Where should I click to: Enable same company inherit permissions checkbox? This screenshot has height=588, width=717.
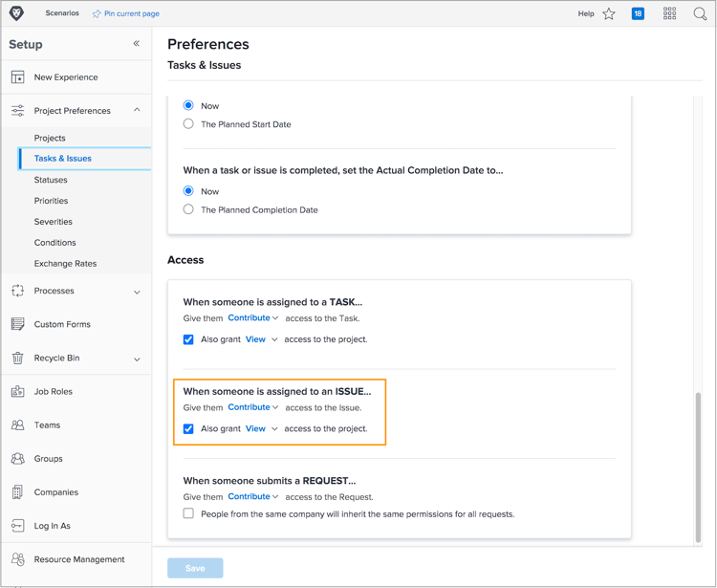(188, 513)
